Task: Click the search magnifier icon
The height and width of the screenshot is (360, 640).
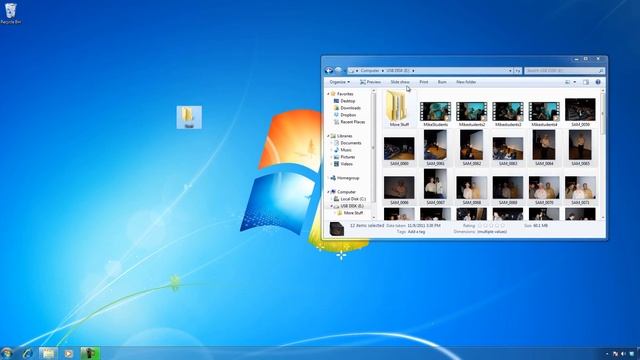Action: tap(600, 71)
